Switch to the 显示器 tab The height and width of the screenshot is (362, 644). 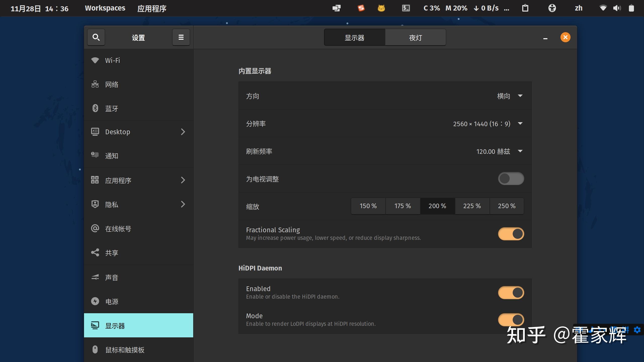pyautogui.click(x=354, y=37)
